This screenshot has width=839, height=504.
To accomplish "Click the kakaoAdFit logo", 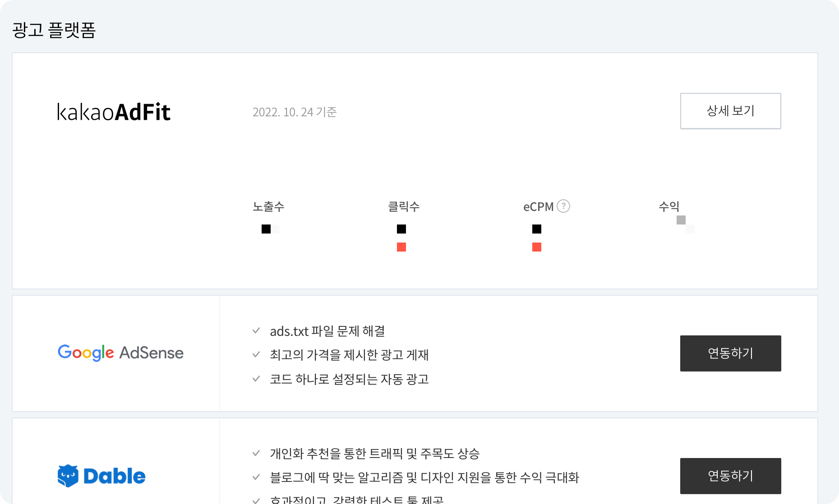I will 114,112.
